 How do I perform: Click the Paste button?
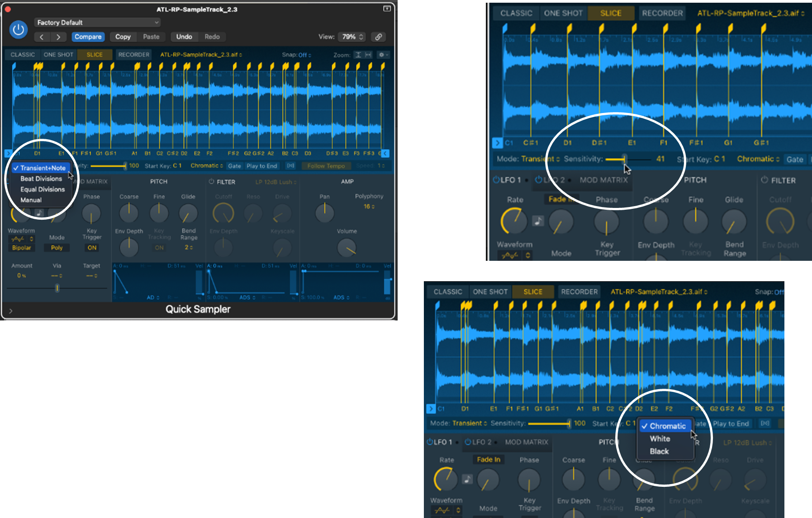pyautogui.click(x=151, y=37)
